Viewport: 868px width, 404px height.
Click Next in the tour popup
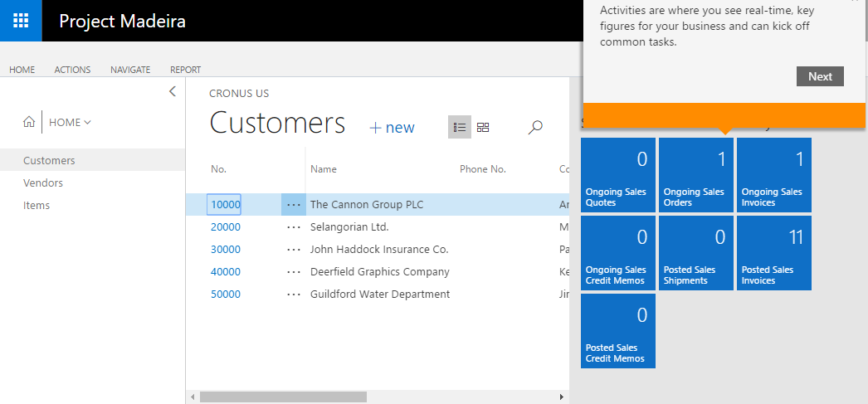click(820, 76)
